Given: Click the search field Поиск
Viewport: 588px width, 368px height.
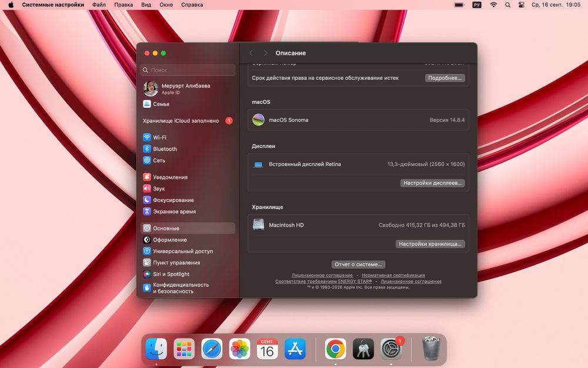Looking at the screenshot, I should coord(188,70).
